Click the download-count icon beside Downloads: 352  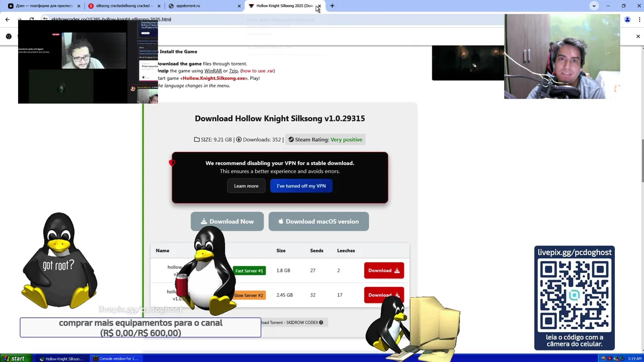239,140
